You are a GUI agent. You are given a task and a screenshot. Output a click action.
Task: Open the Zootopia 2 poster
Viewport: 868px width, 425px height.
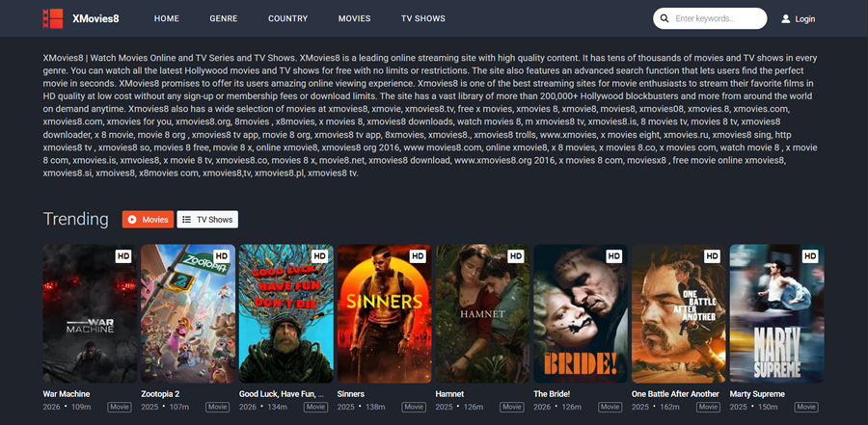pyautogui.click(x=188, y=314)
